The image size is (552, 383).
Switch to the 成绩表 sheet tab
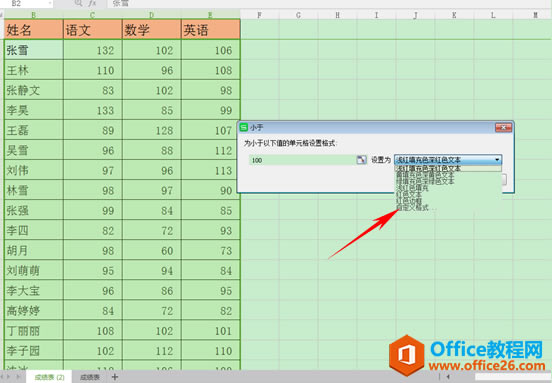[x=90, y=377]
